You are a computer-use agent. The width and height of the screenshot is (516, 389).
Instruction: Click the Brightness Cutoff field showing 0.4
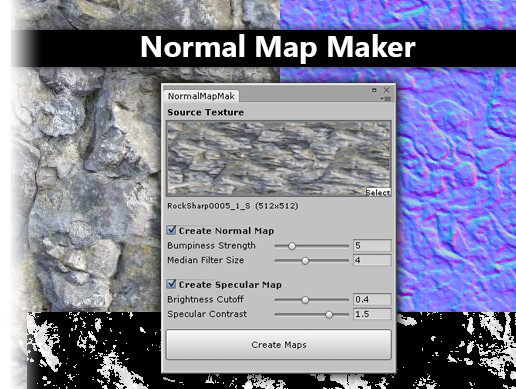tap(372, 299)
